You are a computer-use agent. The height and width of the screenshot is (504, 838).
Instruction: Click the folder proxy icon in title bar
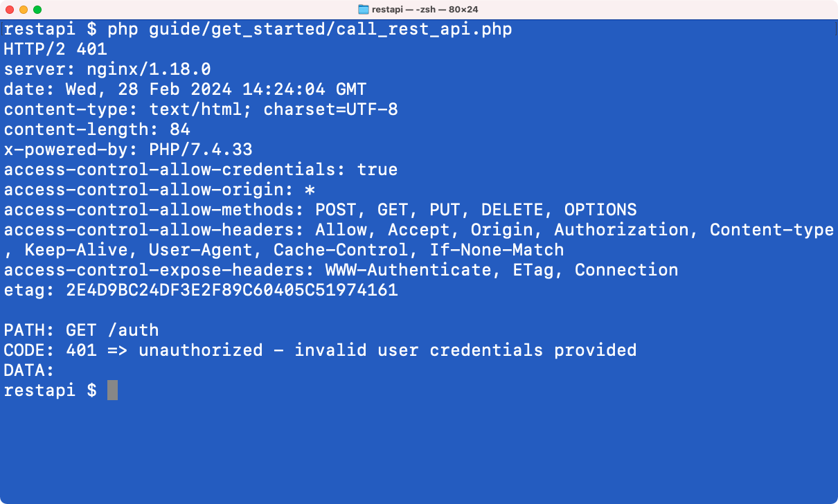click(x=364, y=10)
